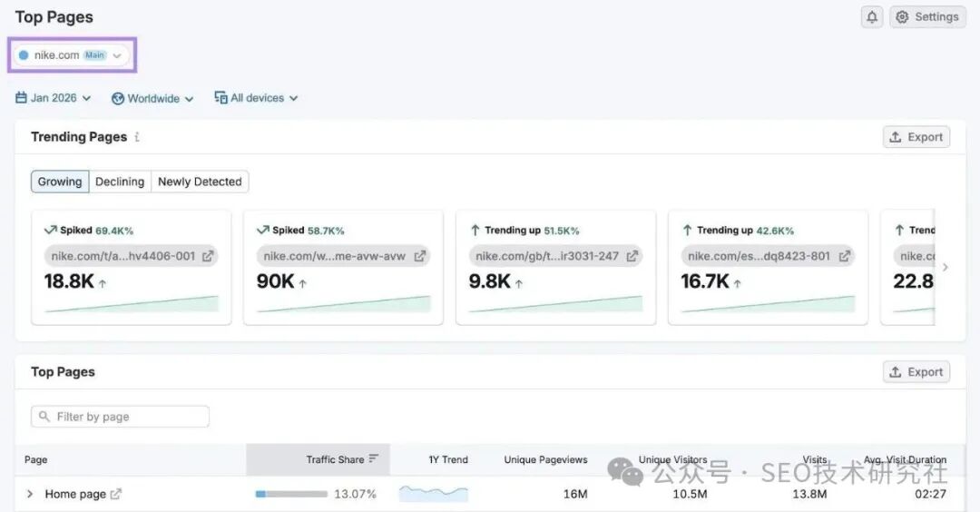Open the Settings button
Viewport: 980px width, 512px height.
pos(926,17)
